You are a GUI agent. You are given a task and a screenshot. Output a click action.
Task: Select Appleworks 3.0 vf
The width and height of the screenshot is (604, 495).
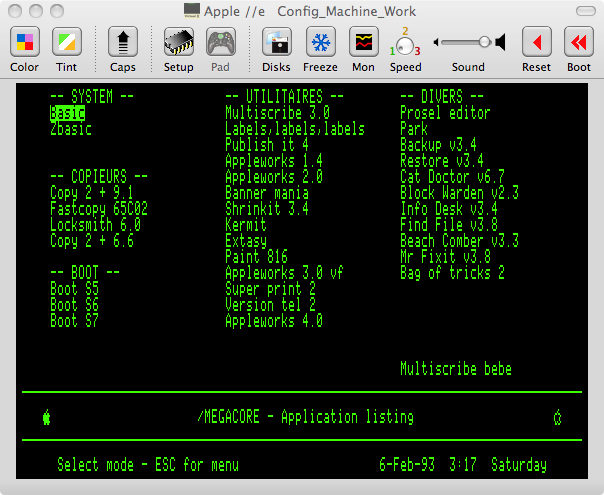click(x=284, y=273)
